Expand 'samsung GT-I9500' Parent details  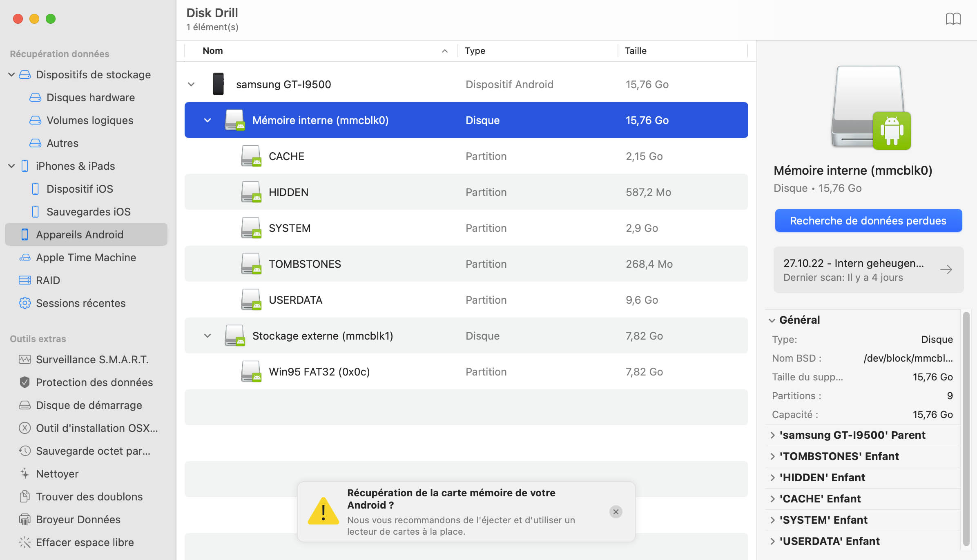point(772,435)
